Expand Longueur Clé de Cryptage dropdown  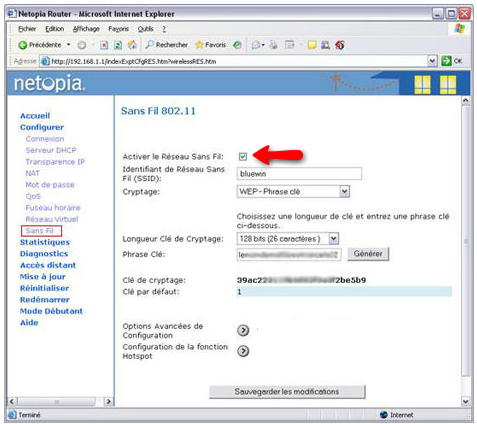coord(334,239)
